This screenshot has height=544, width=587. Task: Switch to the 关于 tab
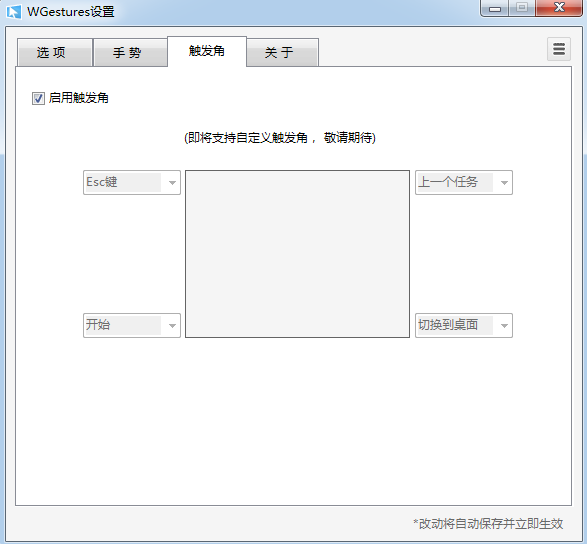click(x=283, y=52)
